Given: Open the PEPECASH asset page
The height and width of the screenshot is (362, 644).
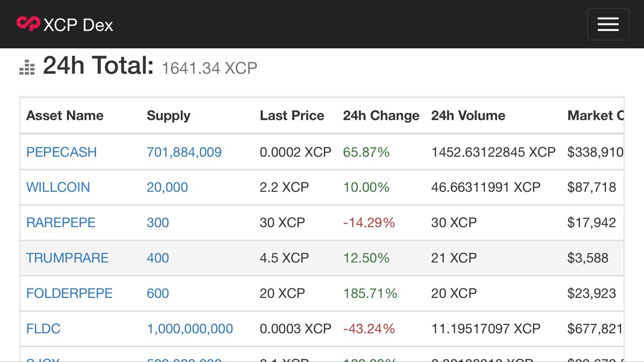Looking at the screenshot, I should click(x=61, y=152).
